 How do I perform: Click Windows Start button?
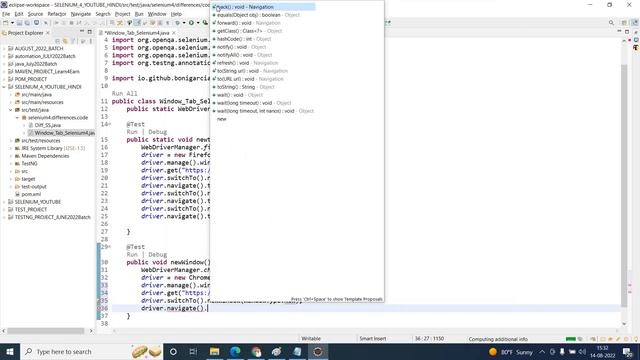coord(10,351)
